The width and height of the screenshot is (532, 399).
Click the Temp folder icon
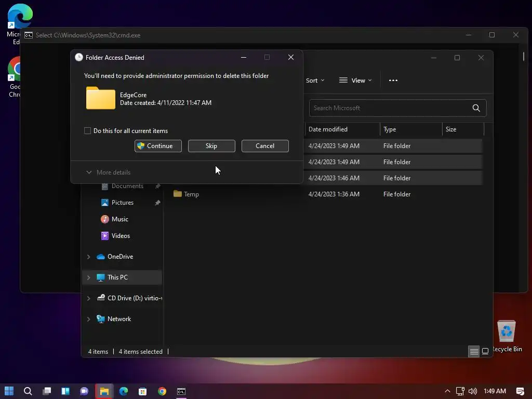pos(178,194)
